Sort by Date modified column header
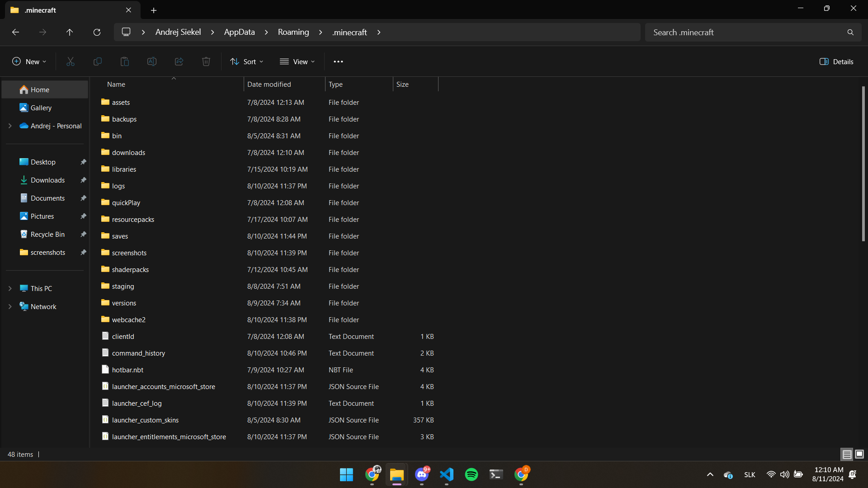This screenshot has width=868, height=488. click(x=284, y=84)
